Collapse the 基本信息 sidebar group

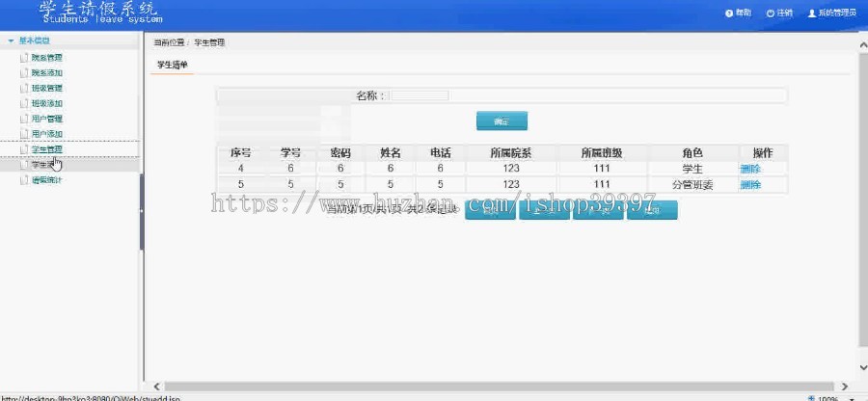[x=11, y=40]
